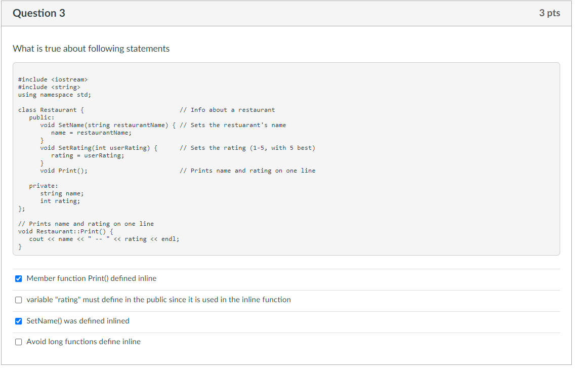Click the 'Avoid long functions define inline' label text
Screen dimensions: 588x370
coord(83,342)
